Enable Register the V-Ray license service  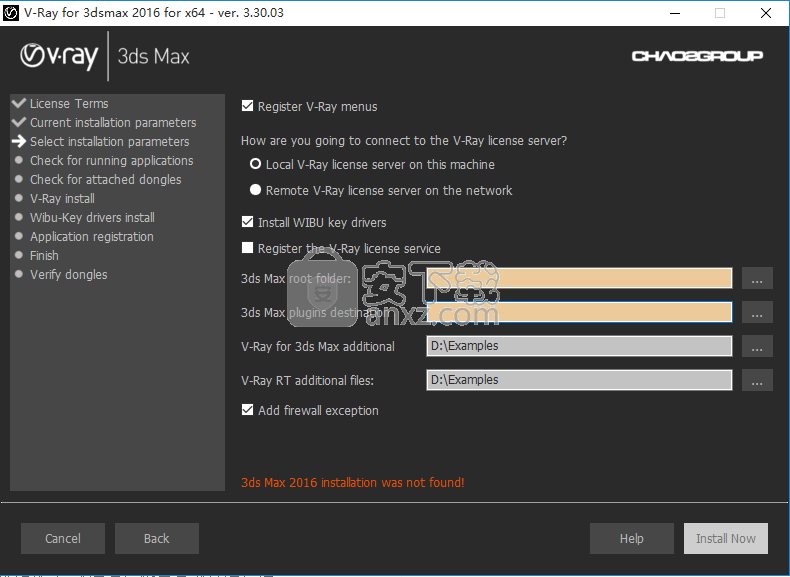click(x=247, y=247)
